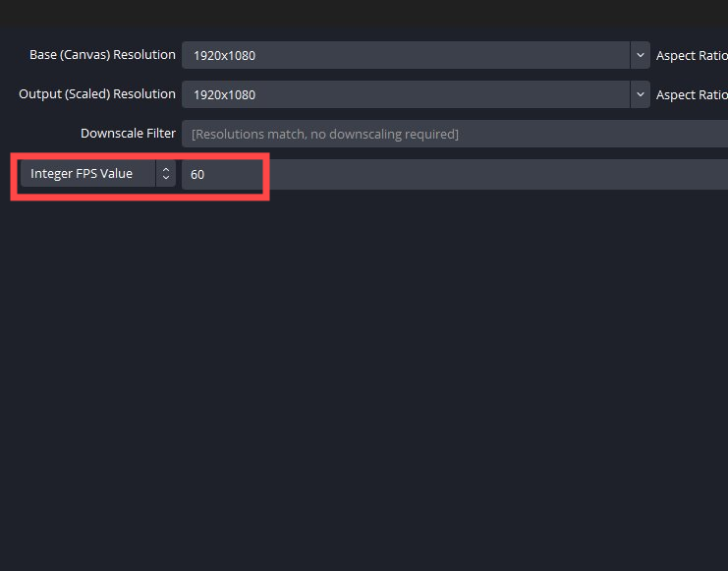Click the middle of the Output resolution combo box

[405, 95]
